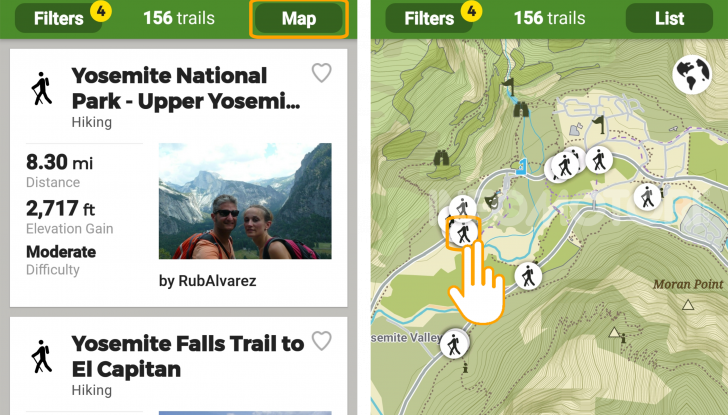Select the easternmost hiker marker on map
728x415 pixels.
[x=648, y=197]
